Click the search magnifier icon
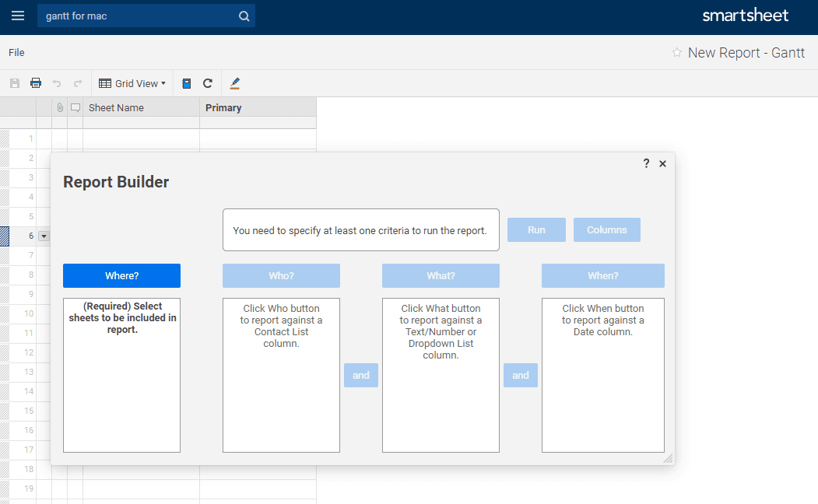 click(x=244, y=16)
